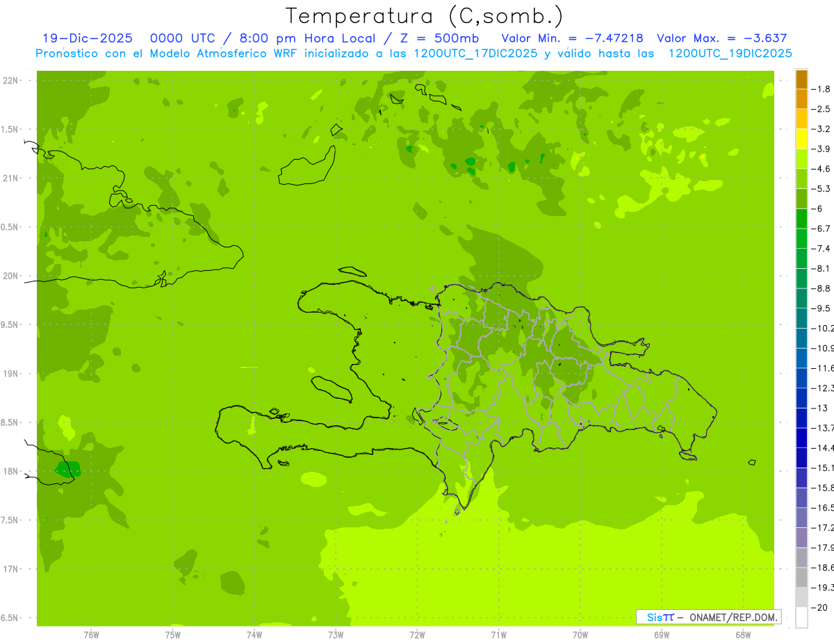The height and width of the screenshot is (644, 834).
Task: Click the dark green cold spot near 18N 76W
Action: click(x=67, y=470)
